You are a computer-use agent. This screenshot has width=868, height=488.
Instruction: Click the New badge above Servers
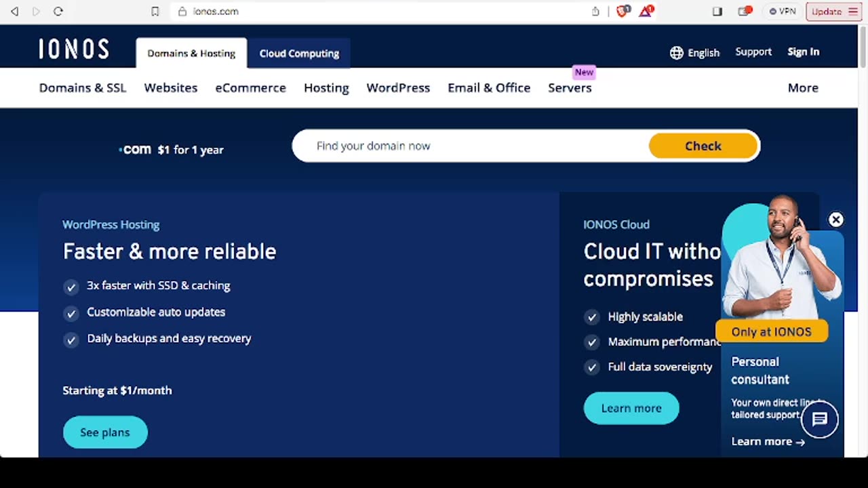tap(584, 72)
